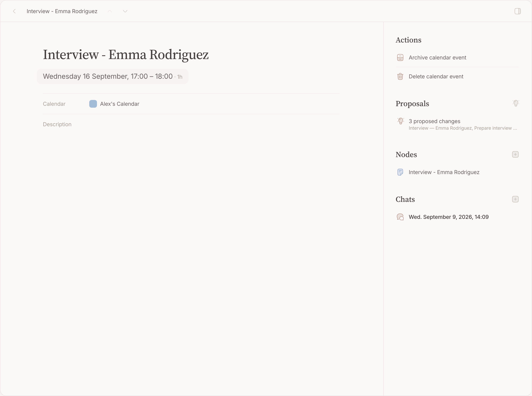Click the note icon for Interview - Emma Rodriguez
Image resolution: width=532 pixels, height=396 pixels.
(x=400, y=172)
